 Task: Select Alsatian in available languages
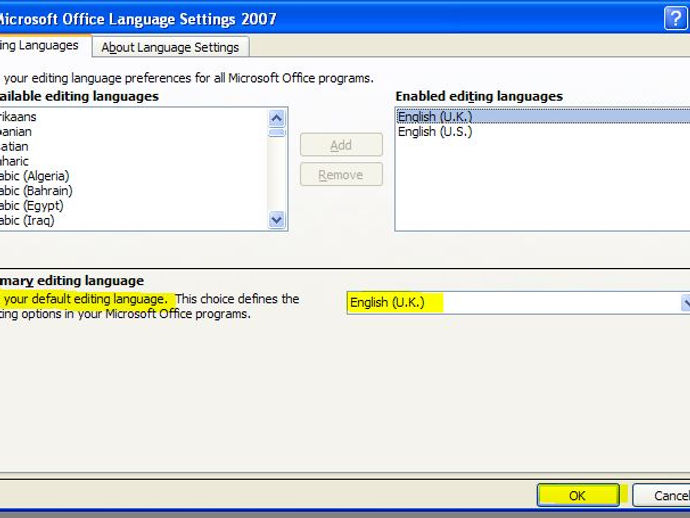(133, 146)
